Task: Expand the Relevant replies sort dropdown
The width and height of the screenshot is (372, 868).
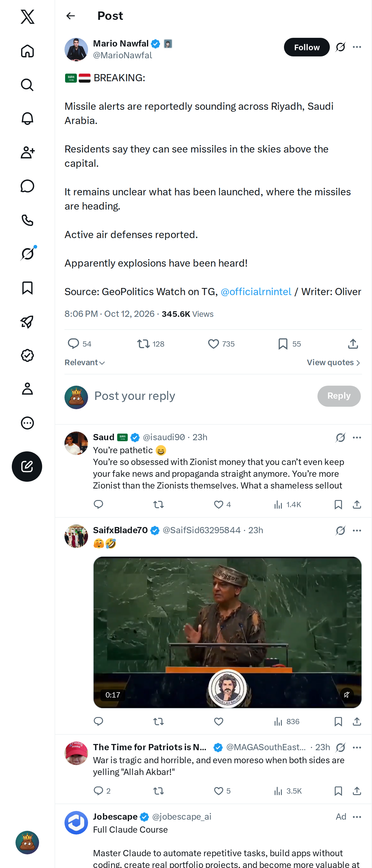Action: coord(85,363)
